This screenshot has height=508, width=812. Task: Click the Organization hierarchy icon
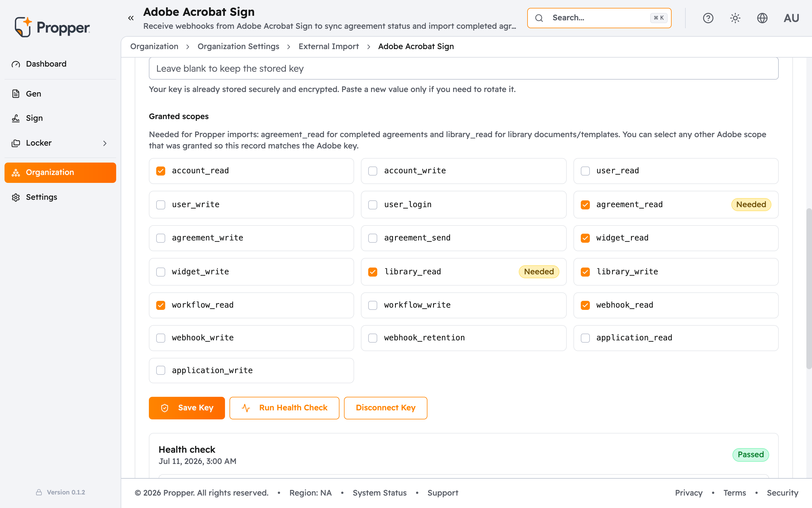tap(16, 173)
